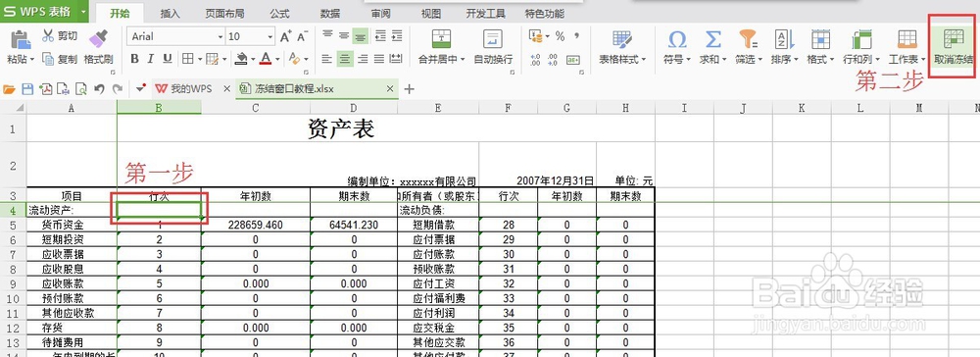The image size is (980, 357).
Task: Toggle center horizontal alignment
Action: coord(344,59)
